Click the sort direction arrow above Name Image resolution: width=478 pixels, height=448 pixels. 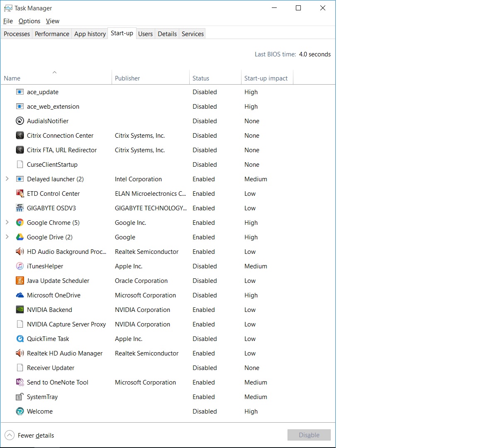coord(55,72)
